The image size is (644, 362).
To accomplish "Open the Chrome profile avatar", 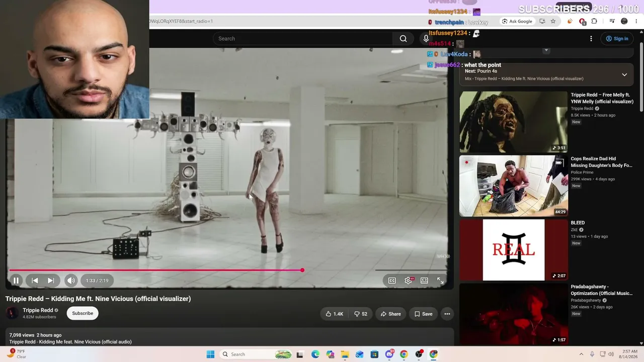I will 624,21.
